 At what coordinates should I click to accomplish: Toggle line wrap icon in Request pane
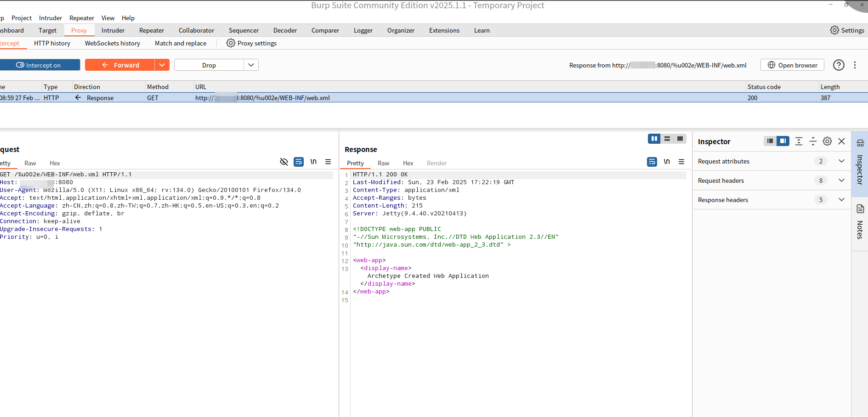click(299, 162)
